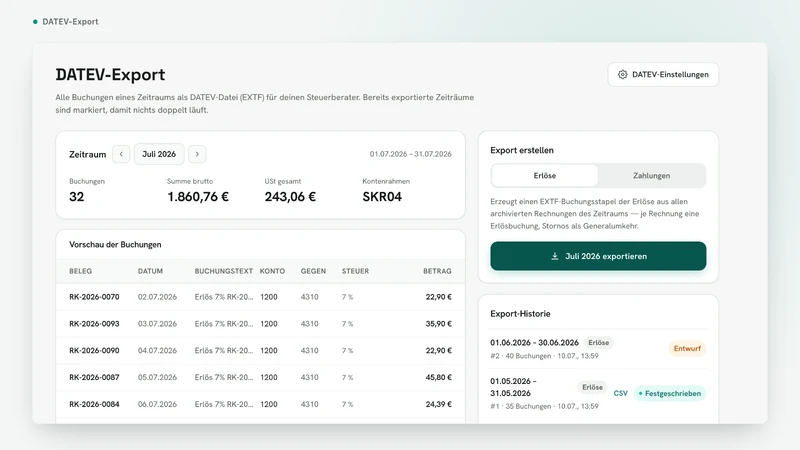Click the Entwurf status badge
Image resolution: width=800 pixels, height=450 pixels.
pyautogui.click(x=687, y=348)
